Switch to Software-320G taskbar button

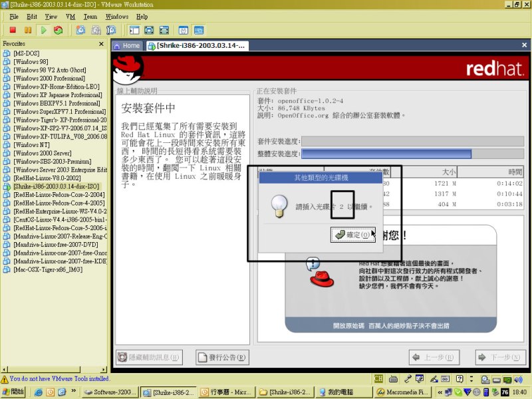click(x=110, y=392)
